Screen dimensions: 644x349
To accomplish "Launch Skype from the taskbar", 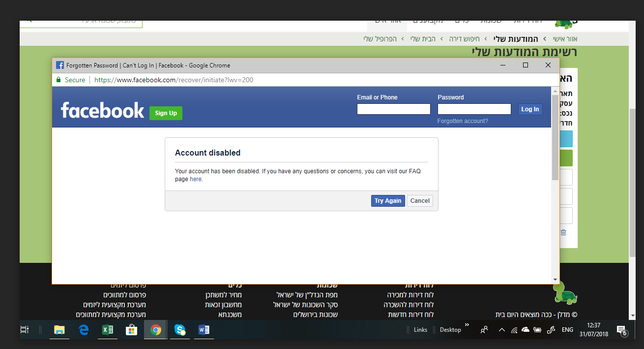I will pos(179,330).
